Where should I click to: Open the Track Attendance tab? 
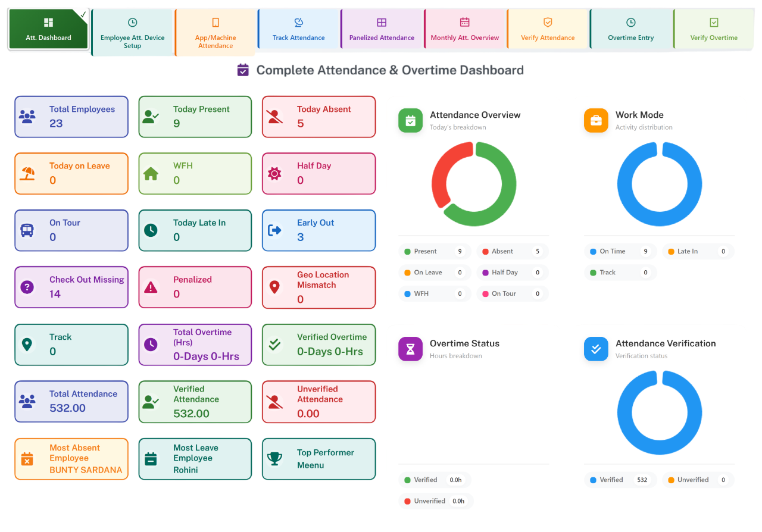click(x=299, y=29)
